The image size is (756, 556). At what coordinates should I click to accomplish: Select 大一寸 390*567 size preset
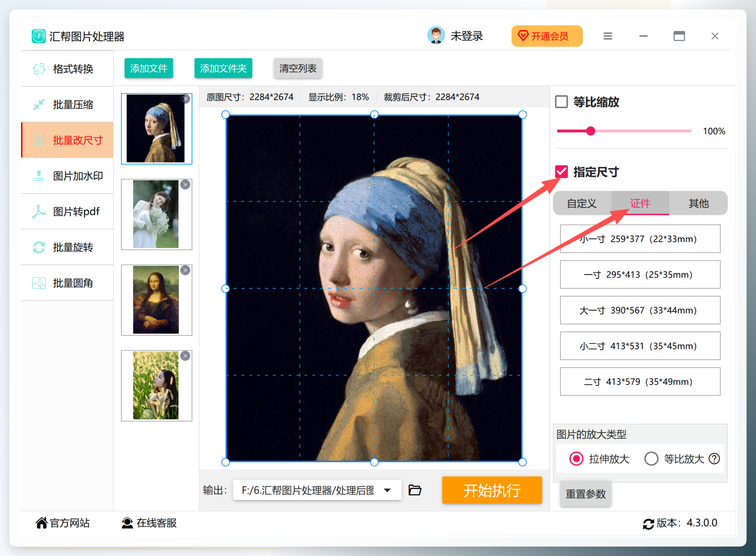click(x=640, y=310)
